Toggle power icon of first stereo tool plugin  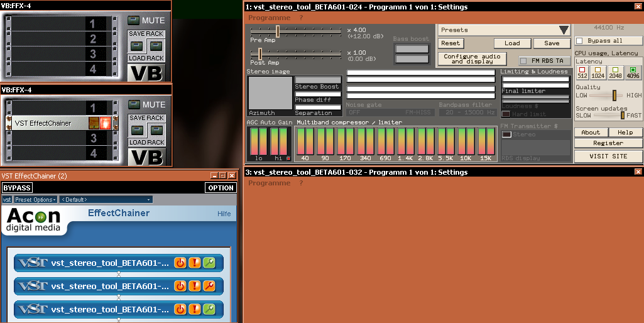coord(180,263)
